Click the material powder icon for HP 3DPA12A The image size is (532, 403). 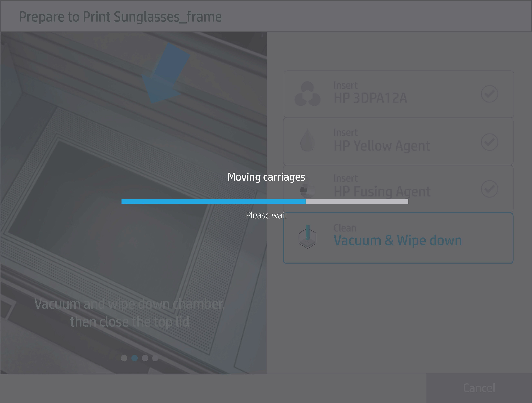coord(307,94)
